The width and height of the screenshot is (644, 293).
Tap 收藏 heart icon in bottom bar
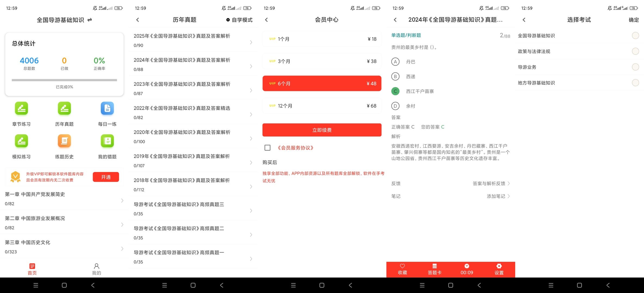pos(402,266)
